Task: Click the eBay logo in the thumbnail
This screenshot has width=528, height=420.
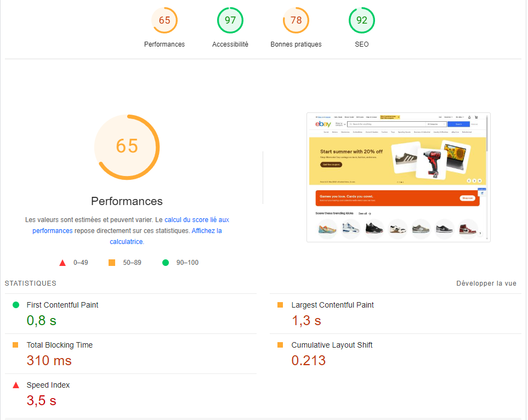Action: [323, 124]
